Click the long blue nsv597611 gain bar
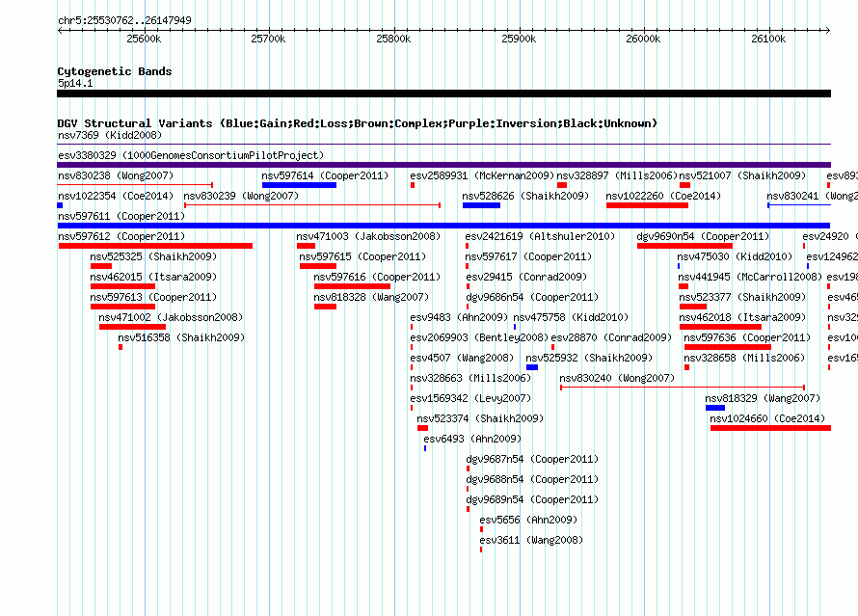This screenshot has height=616, width=858. 443,226
